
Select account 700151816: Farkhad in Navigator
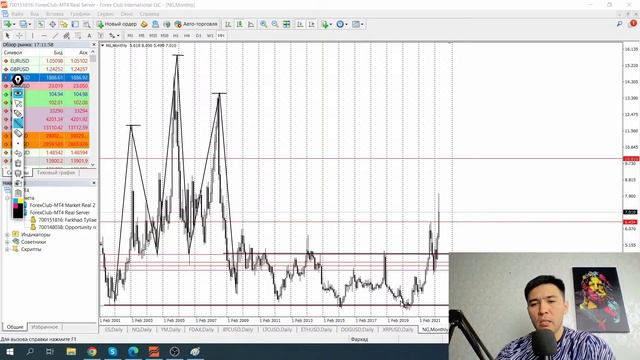click(x=67, y=220)
